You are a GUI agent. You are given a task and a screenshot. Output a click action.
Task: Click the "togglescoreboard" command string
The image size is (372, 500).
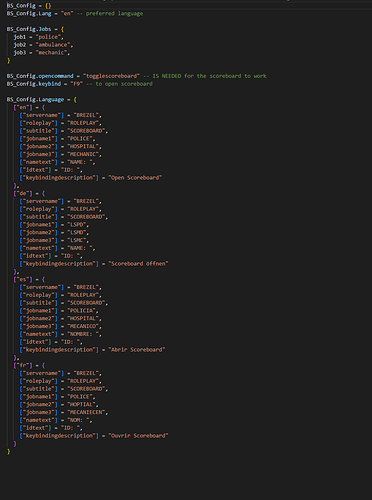(x=111, y=76)
